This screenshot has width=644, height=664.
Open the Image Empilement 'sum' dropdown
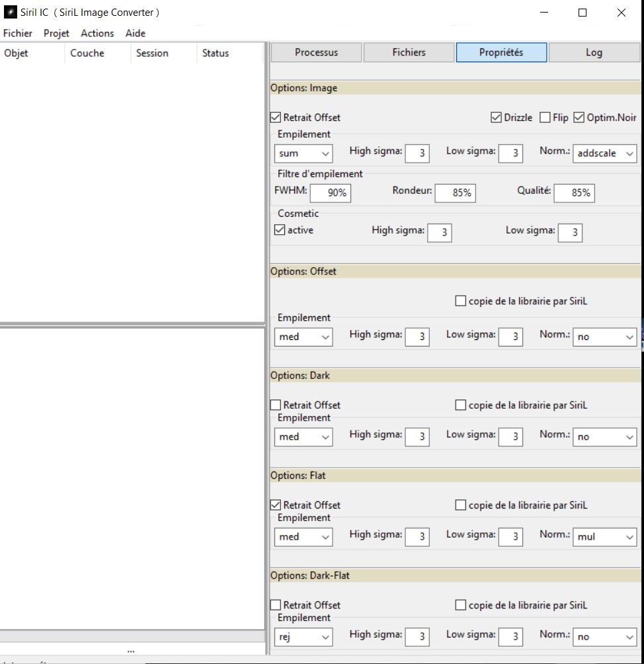[303, 153]
